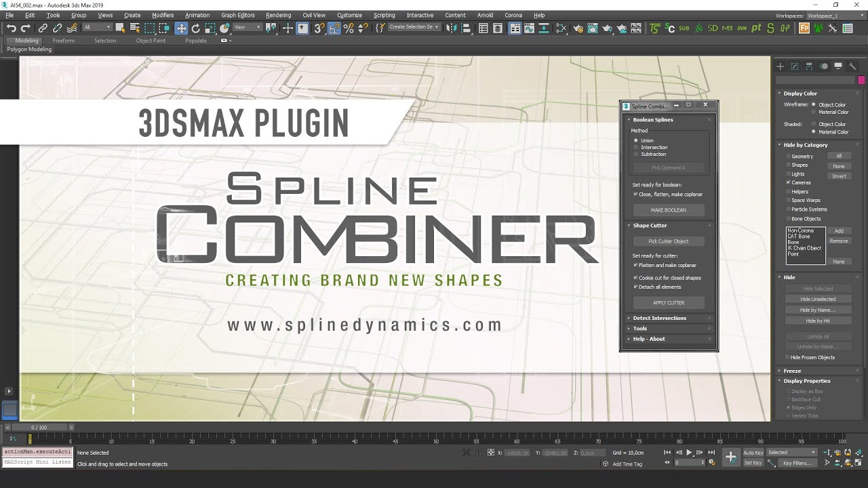Activate Select and Scale tool
This screenshot has height=488, width=868.
point(210,28)
